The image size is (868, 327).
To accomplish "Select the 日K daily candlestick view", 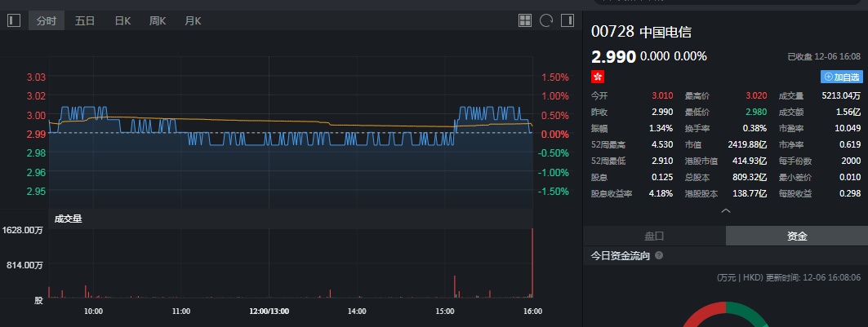I will (x=122, y=20).
